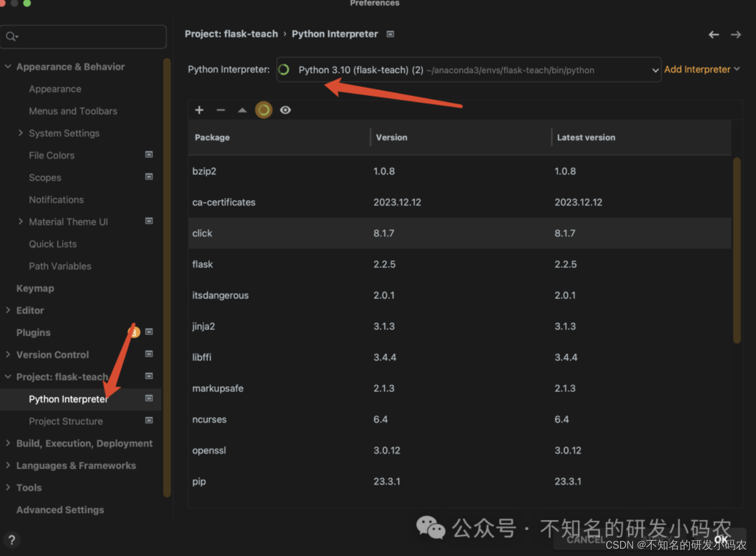Viewport: 756px width, 556px height.
Task: Click the Cancel button
Action: 585,539
